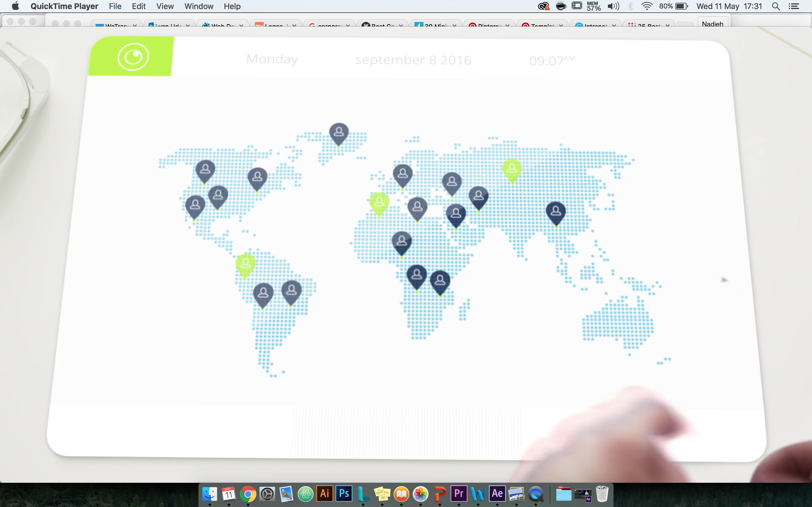Click the Creative Cloud menu bar icon
812x507 pixels.
543,6
